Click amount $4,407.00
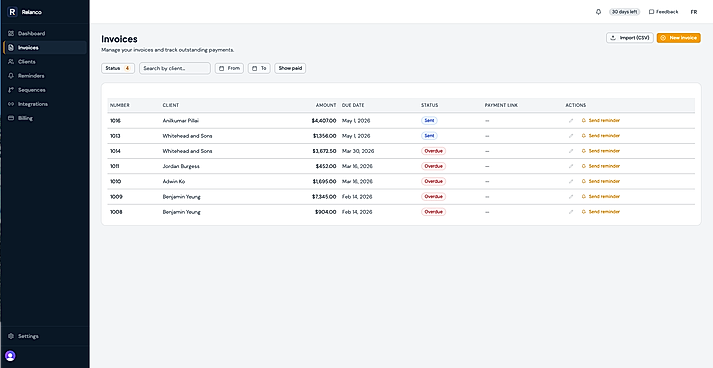713x368 pixels. click(324, 121)
